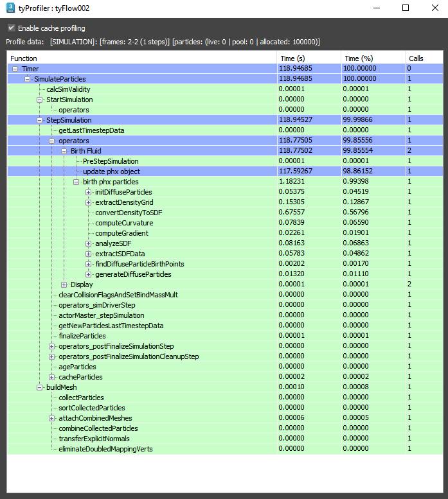This screenshot has width=448, height=499.
Task: Select the getNewParticlesLastTimestepData row
Action: point(225,326)
